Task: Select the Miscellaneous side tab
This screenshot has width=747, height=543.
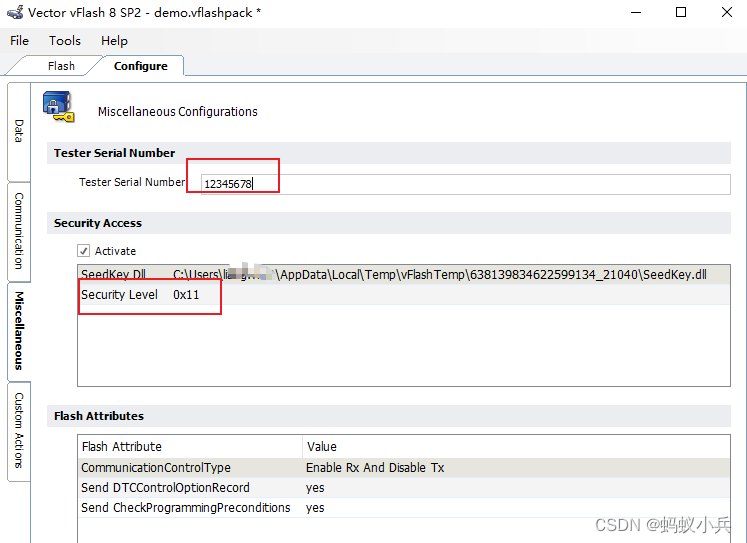Action: click(x=19, y=331)
